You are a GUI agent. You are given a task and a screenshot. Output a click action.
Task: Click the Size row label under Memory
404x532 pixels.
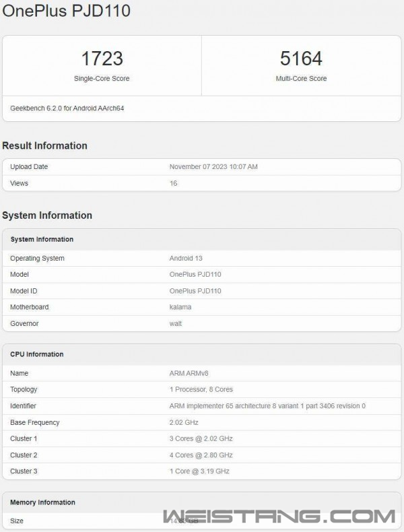(x=17, y=521)
